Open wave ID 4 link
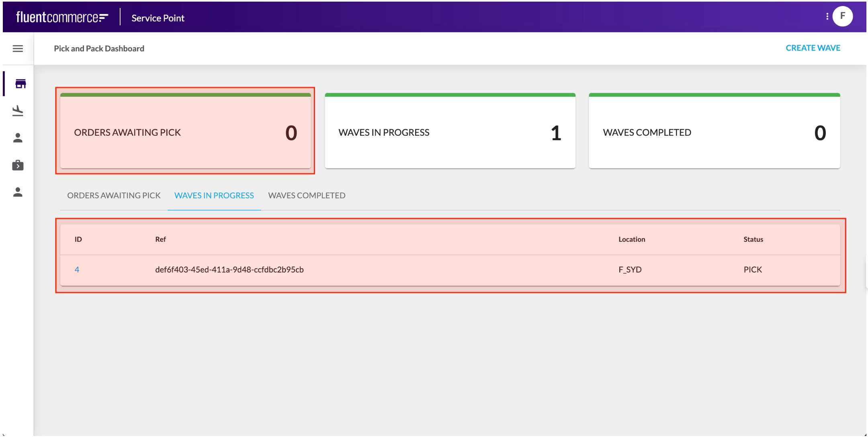The height and width of the screenshot is (440, 868). [77, 270]
